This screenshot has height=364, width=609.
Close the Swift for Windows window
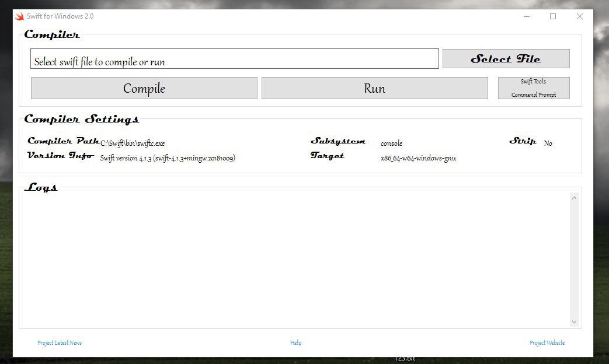pyautogui.click(x=580, y=16)
